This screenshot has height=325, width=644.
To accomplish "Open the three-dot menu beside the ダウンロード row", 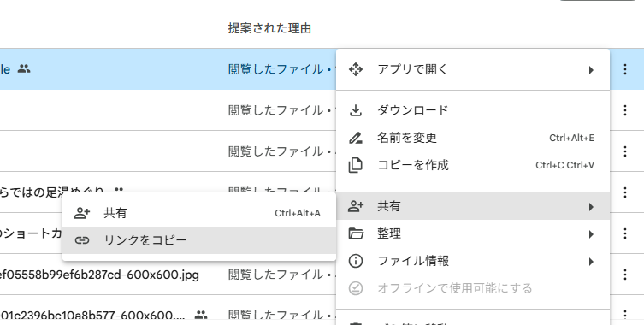I will [x=624, y=110].
